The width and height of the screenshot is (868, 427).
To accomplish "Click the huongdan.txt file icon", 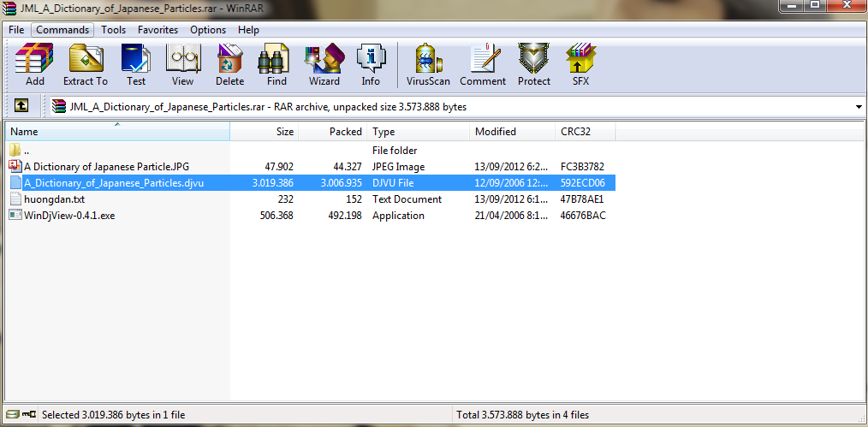I will [x=15, y=199].
